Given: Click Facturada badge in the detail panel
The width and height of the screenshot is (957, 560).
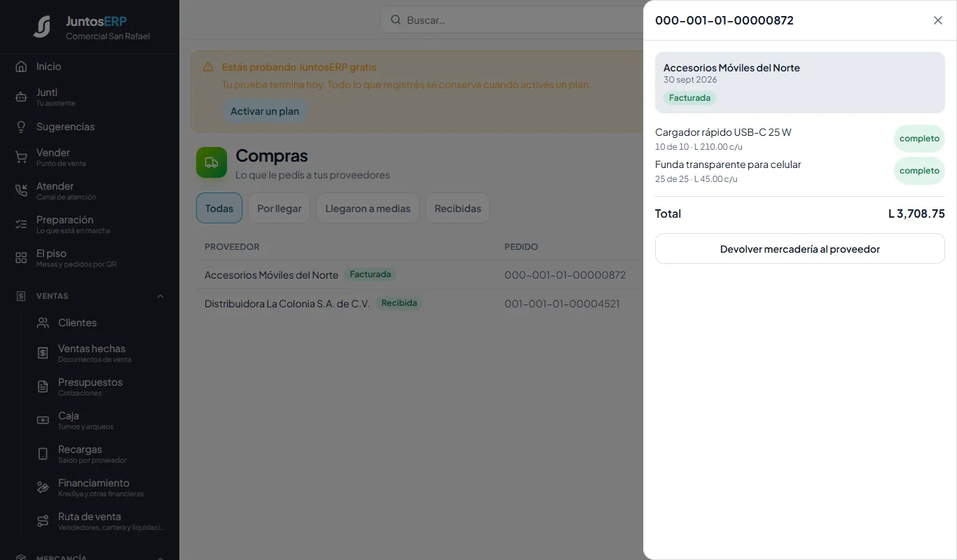Looking at the screenshot, I should pyautogui.click(x=689, y=98).
